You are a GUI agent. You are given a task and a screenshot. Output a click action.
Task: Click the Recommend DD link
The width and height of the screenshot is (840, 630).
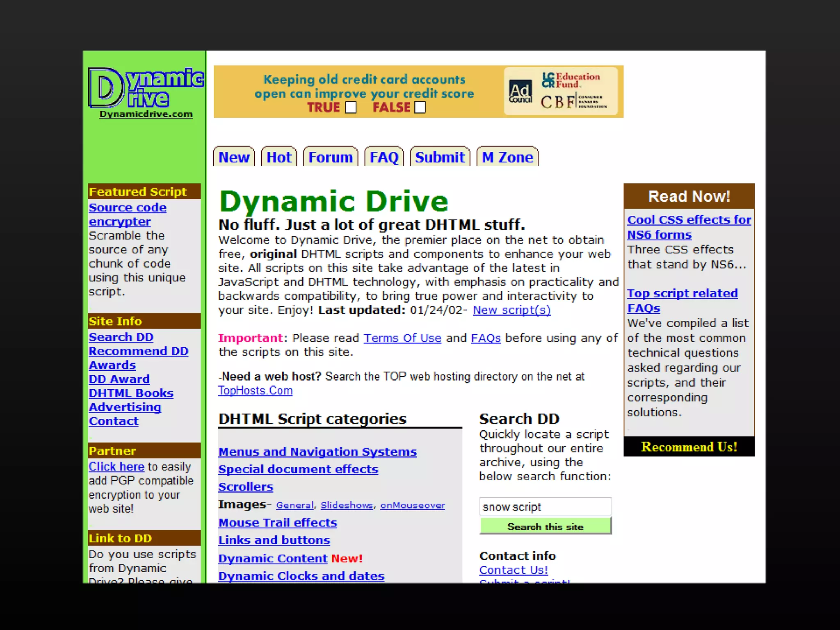tap(139, 351)
